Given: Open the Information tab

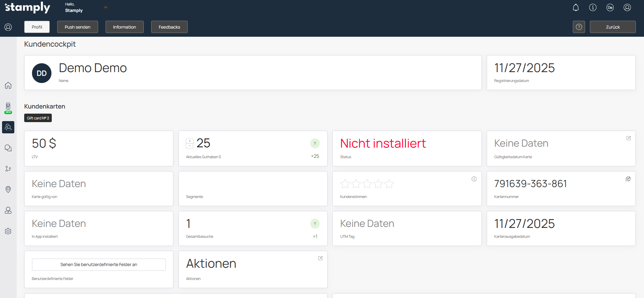Looking at the screenshot, I should tap(124, 27).
